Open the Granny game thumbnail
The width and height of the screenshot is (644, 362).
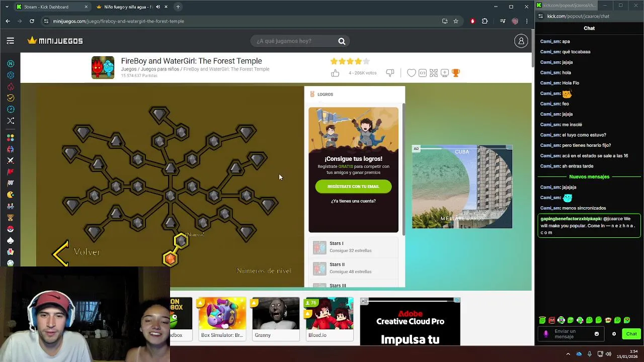276,319
